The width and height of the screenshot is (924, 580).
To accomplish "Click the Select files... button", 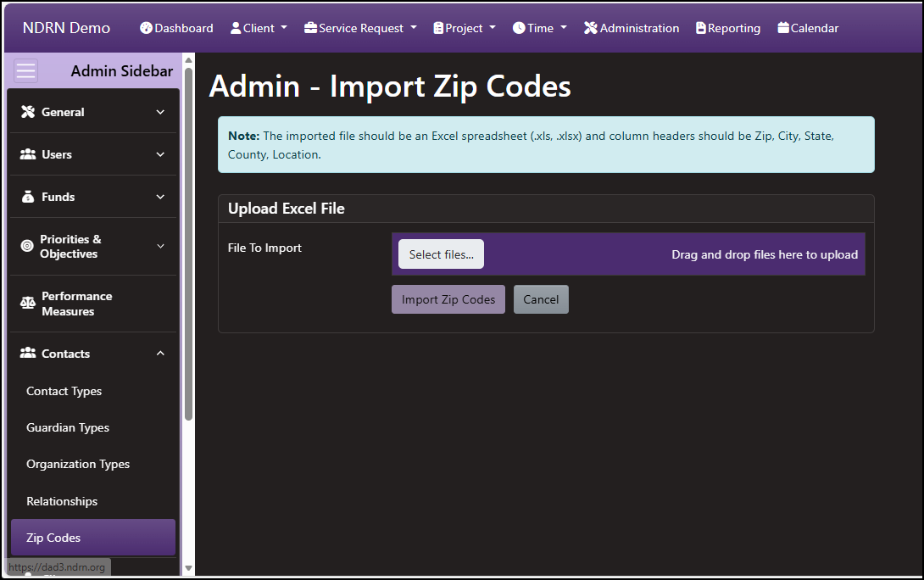I will [x=441, y=254].
